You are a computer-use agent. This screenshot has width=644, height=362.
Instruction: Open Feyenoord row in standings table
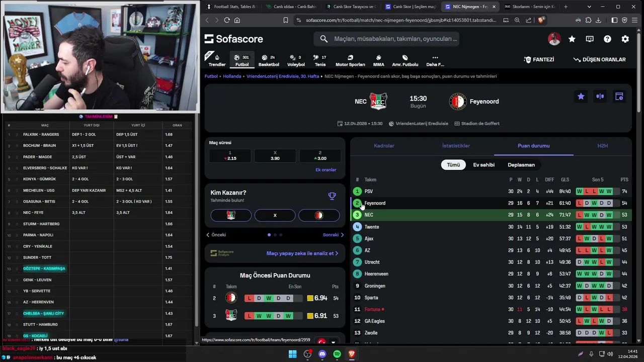(491, 203)
